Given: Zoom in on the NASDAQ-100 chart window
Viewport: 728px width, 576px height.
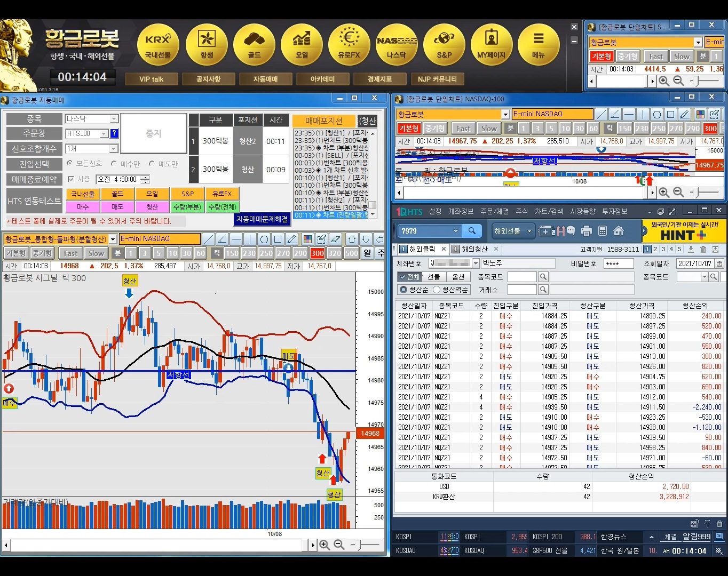Looking at the screenshot, I should (x=663, y=192).
